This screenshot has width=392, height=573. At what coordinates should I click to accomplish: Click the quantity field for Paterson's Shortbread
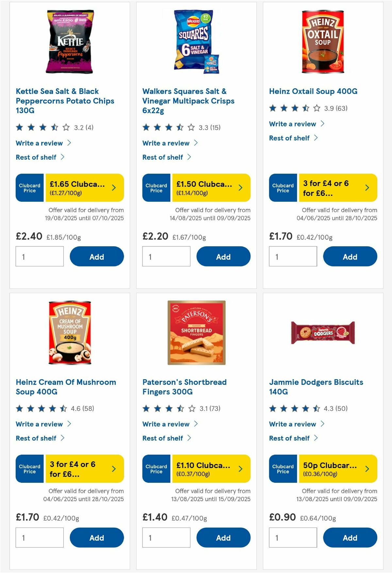[166, 537]
